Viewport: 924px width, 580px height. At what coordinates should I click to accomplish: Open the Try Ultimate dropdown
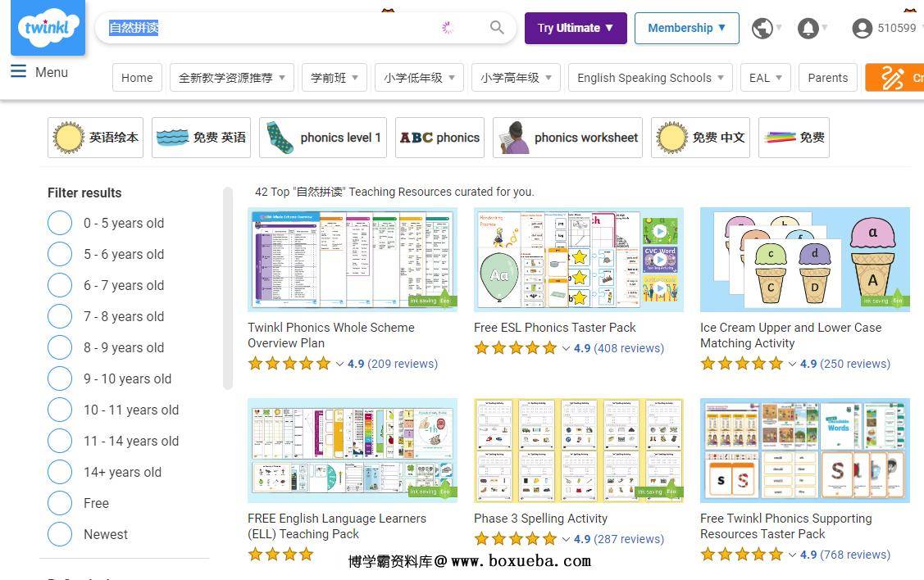click(x=576, y=28)
